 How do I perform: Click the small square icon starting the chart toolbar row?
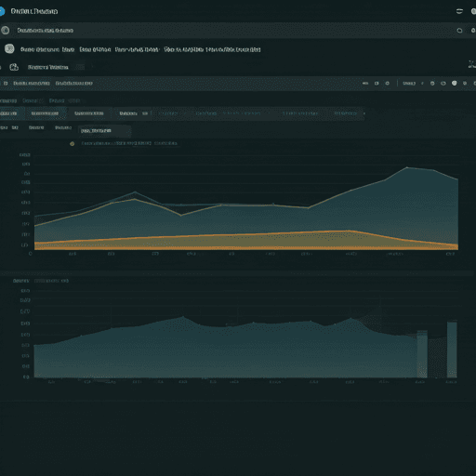(x=6, y=83)
